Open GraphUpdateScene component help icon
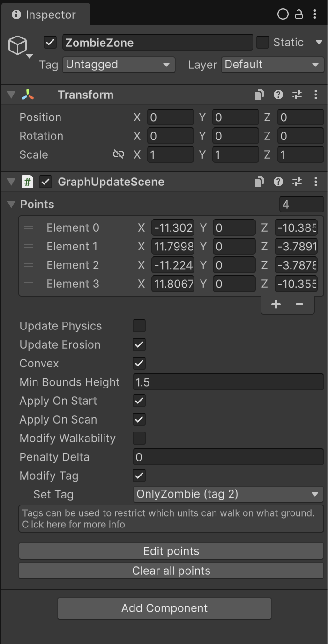Viewport: 328px width, 644px height. (278, 182)
